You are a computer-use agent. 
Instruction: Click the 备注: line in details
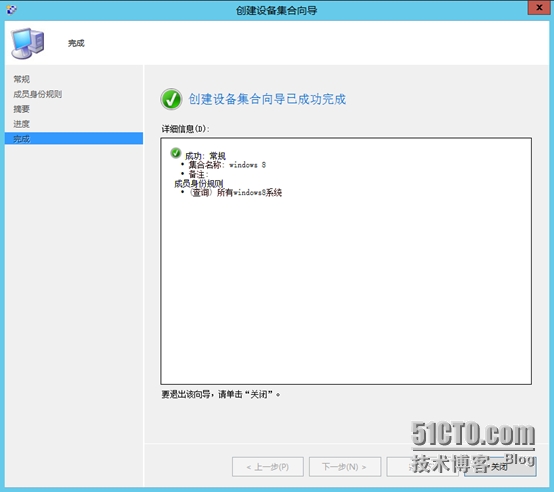(x=198, y=174)
